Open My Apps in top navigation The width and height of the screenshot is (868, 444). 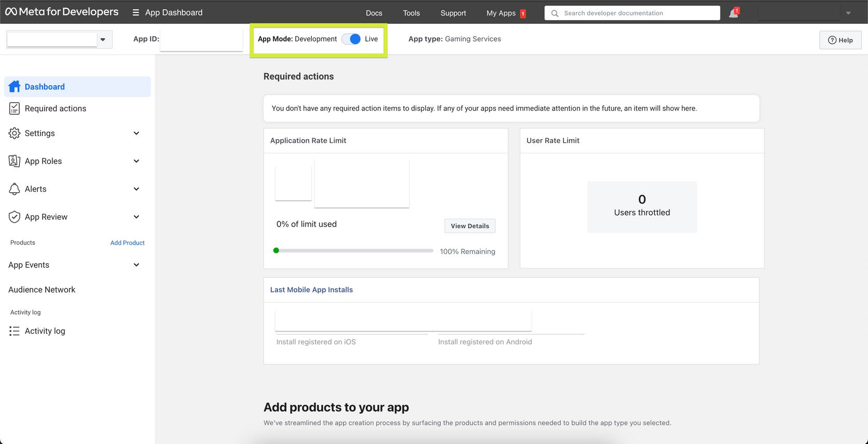coord(501,13)
